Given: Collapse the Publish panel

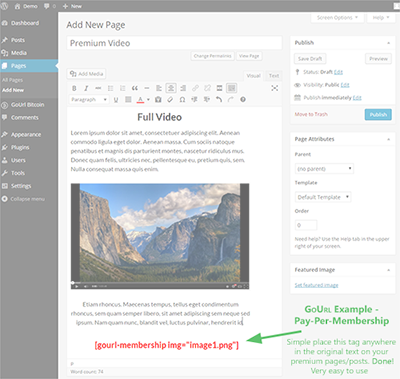Looking at the screenshot, I should click(x=388, y=43).
